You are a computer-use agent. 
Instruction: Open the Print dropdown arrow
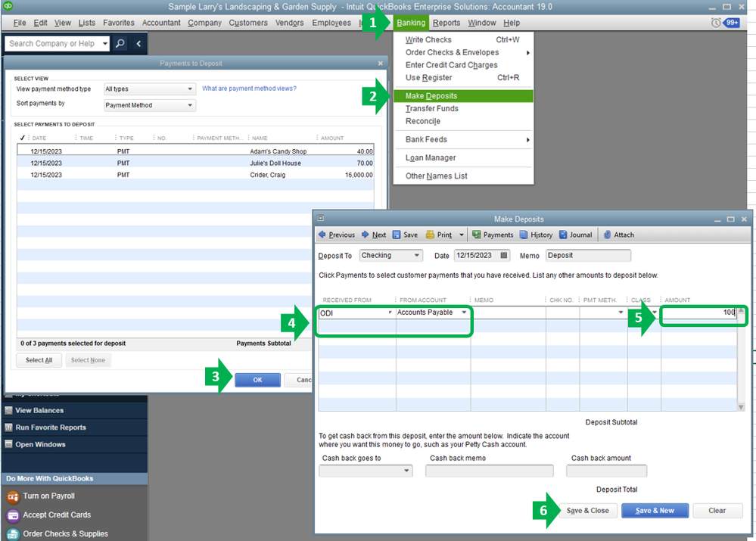click(x=462, y=235)
